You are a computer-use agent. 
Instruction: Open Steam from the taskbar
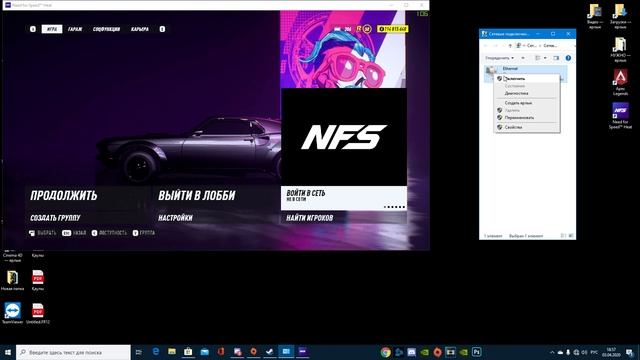point(270,351)
